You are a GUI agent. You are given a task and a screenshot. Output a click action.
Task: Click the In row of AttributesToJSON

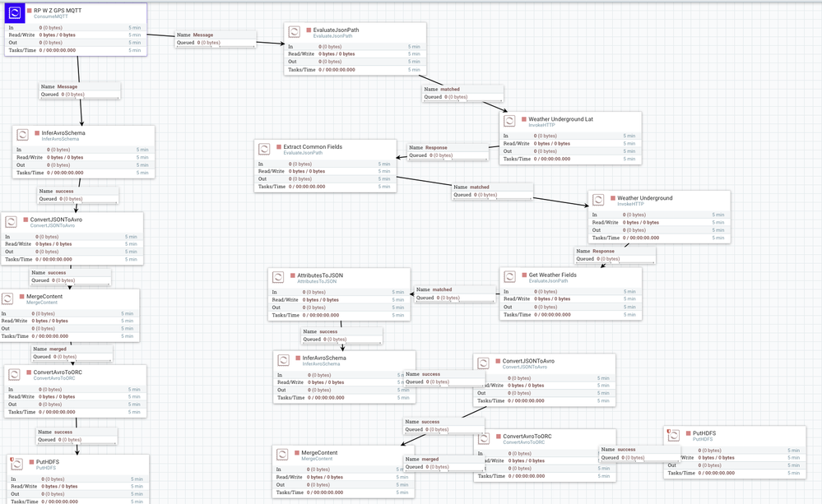coord(339,293)
